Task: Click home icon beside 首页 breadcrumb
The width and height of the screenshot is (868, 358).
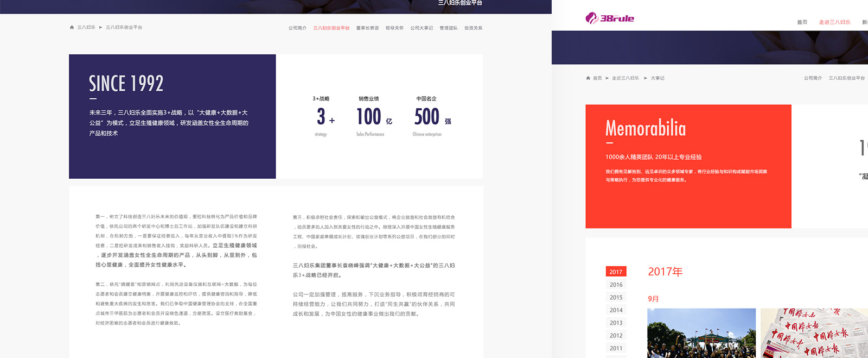Action: (588, 78)
